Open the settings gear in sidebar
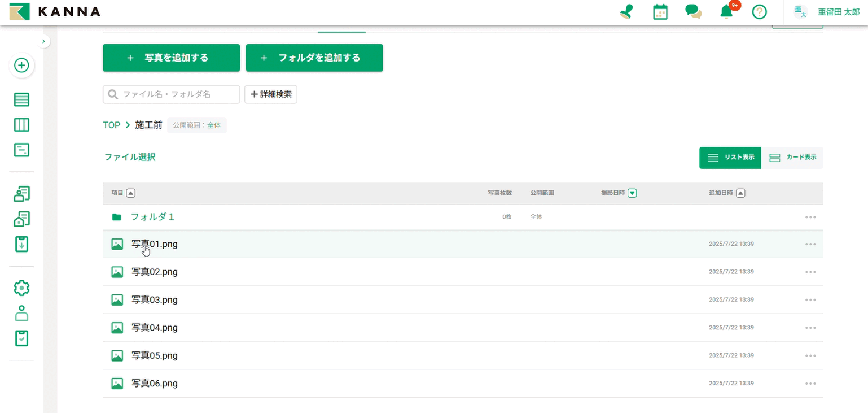 [21, 288]
